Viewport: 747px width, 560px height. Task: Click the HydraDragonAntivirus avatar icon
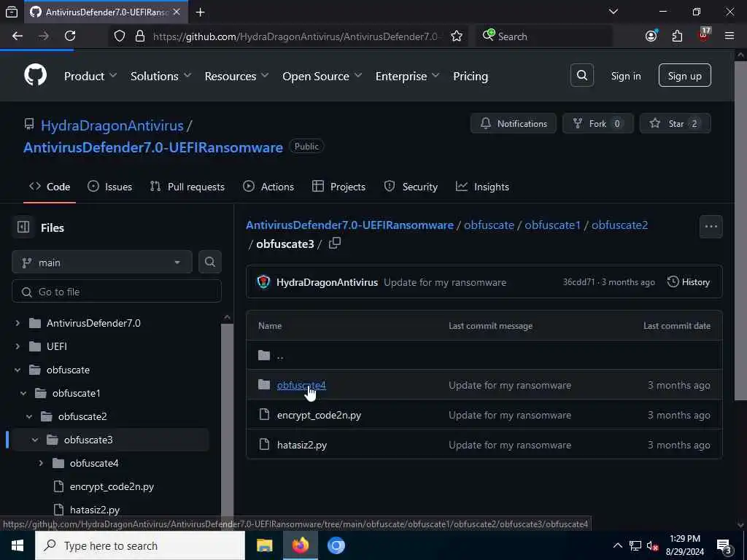click(263, 282)
